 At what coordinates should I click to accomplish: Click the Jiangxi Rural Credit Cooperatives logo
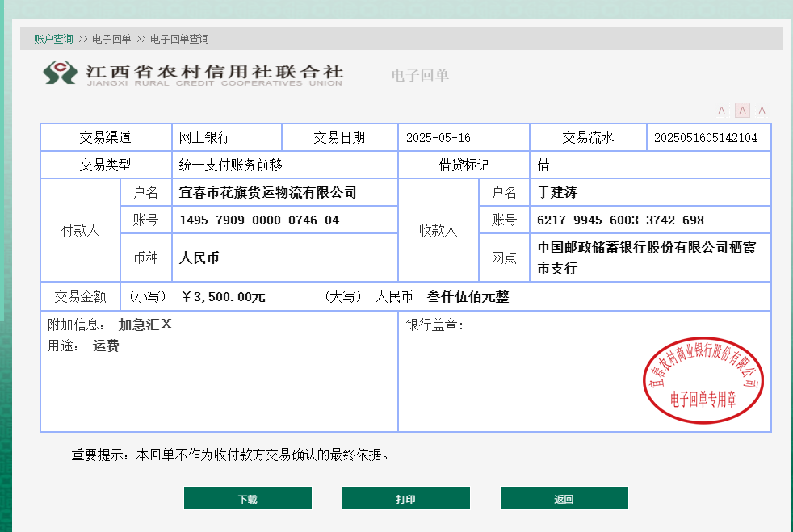pos(193,73)
